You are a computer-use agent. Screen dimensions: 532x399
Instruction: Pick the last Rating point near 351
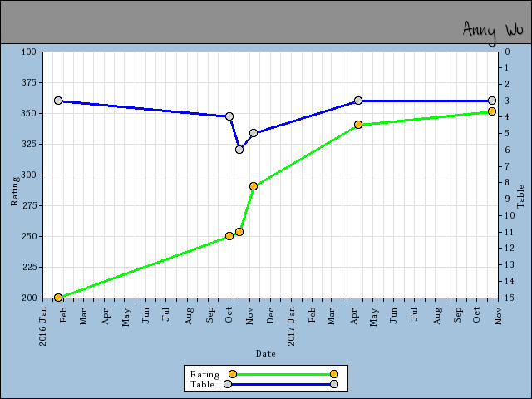(492, 111)
